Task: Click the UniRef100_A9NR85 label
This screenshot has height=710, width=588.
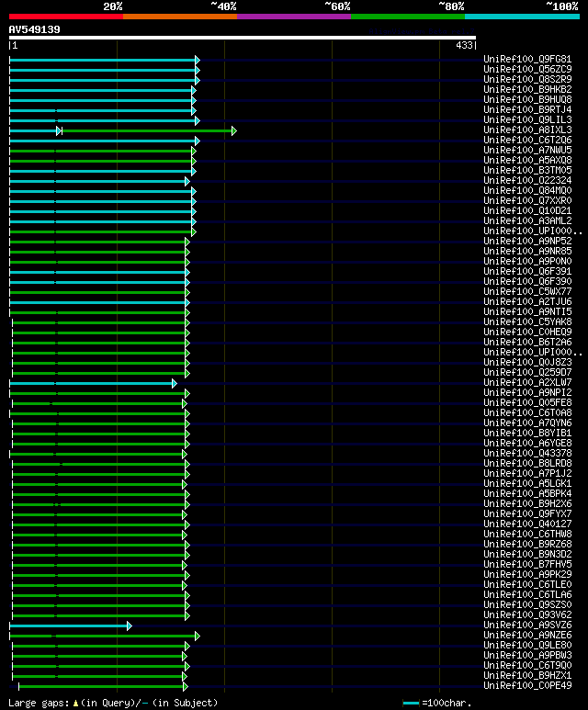Action: click(x=527, y=252)
